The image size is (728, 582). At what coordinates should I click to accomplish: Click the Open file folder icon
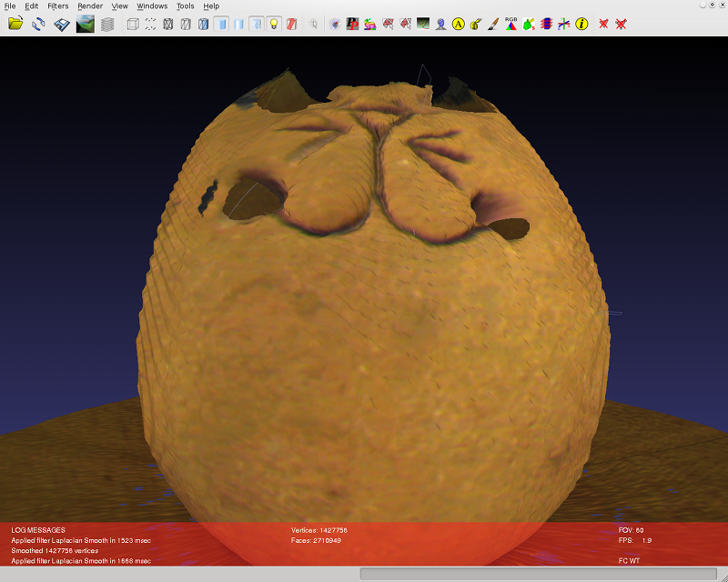click(x=15, y=24)
